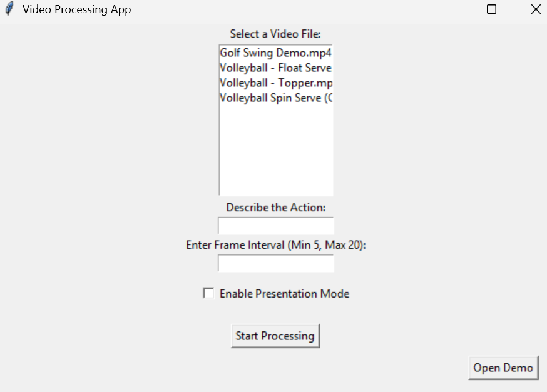
Task: Maximize the Video Processing App window
Action: tap(491, 9)
